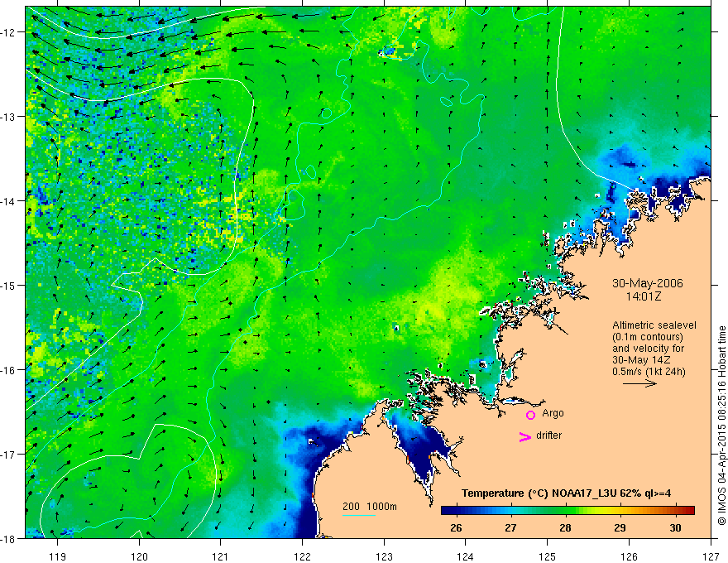Click the longitude axis label '124'
This screenshot has height=563, width=728.
(x=466, y=556)
